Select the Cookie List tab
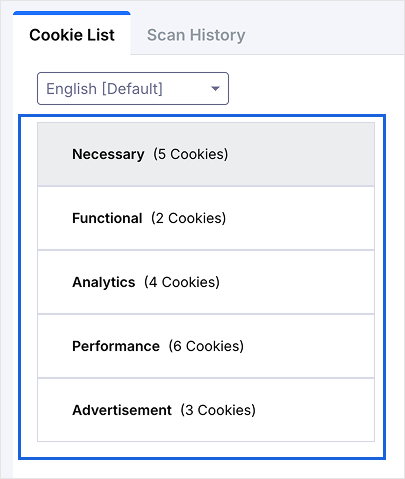Screen dimensions: 405x479 (x=72, y=33)
